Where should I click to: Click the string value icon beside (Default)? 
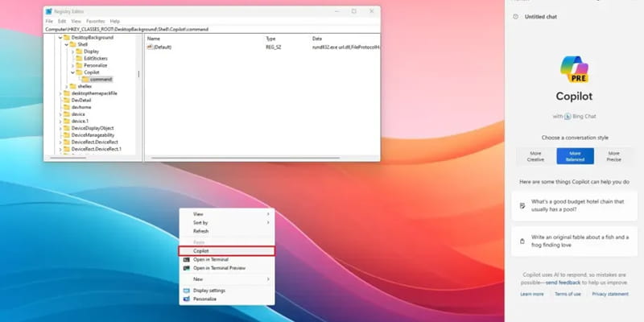tap(150, 47)
